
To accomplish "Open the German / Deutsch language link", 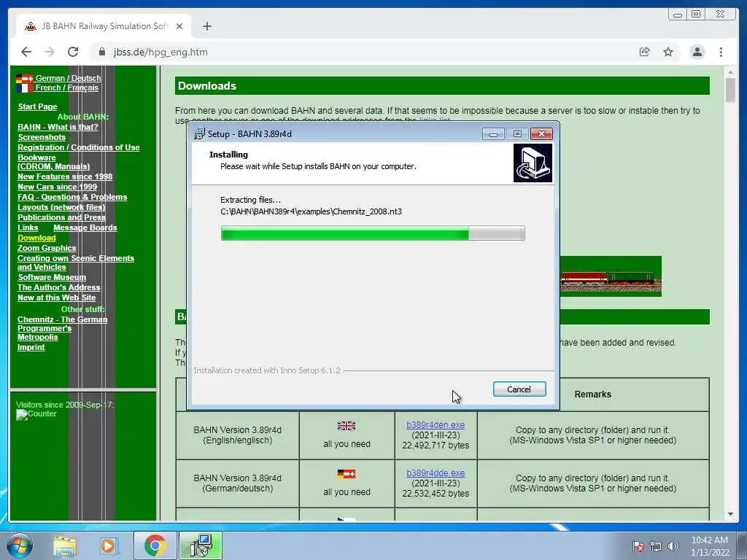I will click(x=68, y=78).
